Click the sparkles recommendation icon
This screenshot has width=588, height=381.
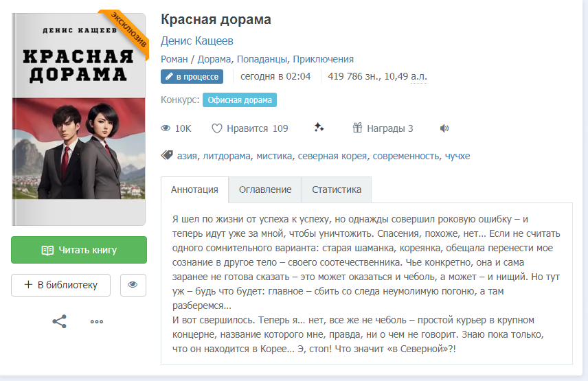tap(319, 128)
